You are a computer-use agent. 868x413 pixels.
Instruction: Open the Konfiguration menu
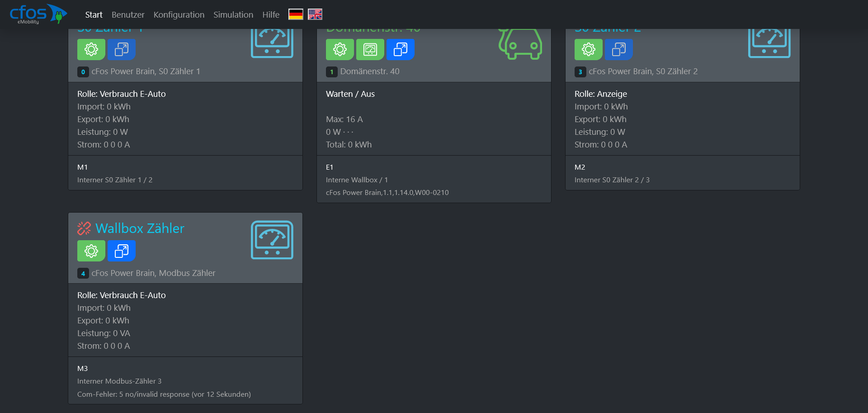(x=179, y=14)
